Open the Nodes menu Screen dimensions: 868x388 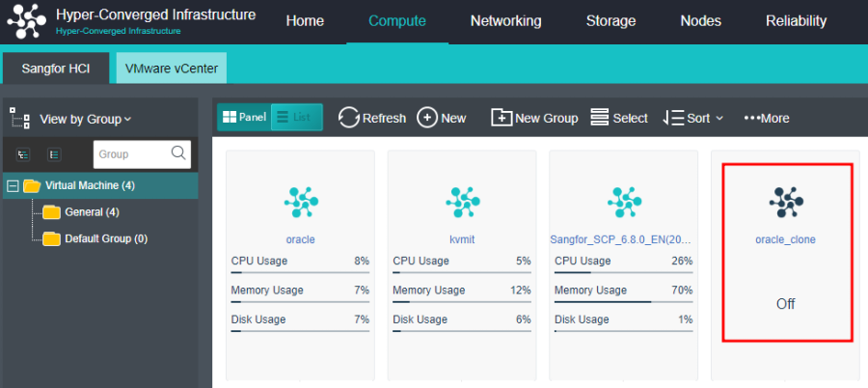(701, 21)
